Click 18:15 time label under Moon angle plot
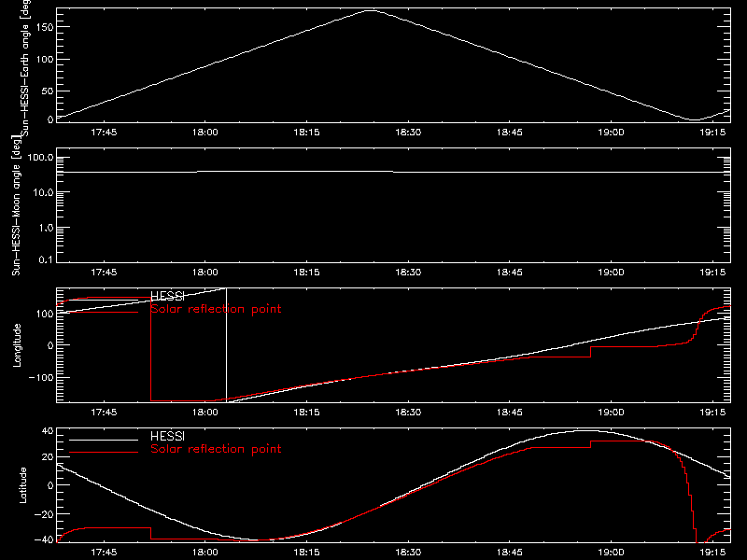This screenshot has height=560, width=747. (x=307, y=273)
